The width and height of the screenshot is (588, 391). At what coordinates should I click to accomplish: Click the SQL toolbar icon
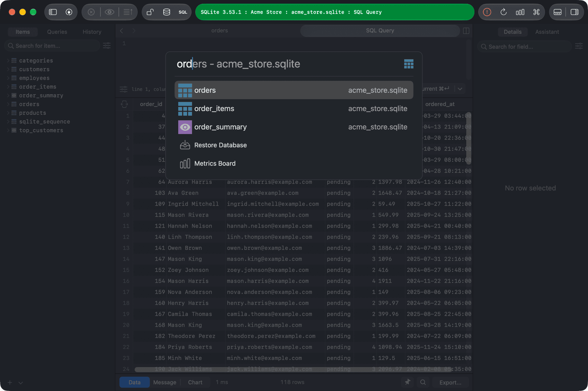point(183,12)
